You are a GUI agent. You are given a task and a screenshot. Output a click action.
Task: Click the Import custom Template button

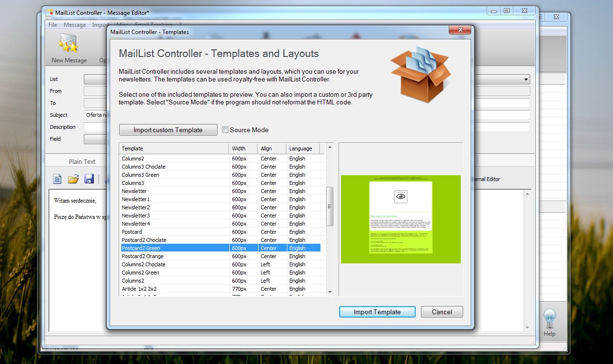coord(168,130)
